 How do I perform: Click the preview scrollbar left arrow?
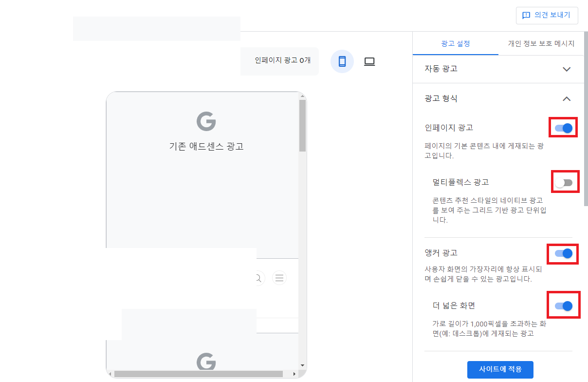(110, 374)
